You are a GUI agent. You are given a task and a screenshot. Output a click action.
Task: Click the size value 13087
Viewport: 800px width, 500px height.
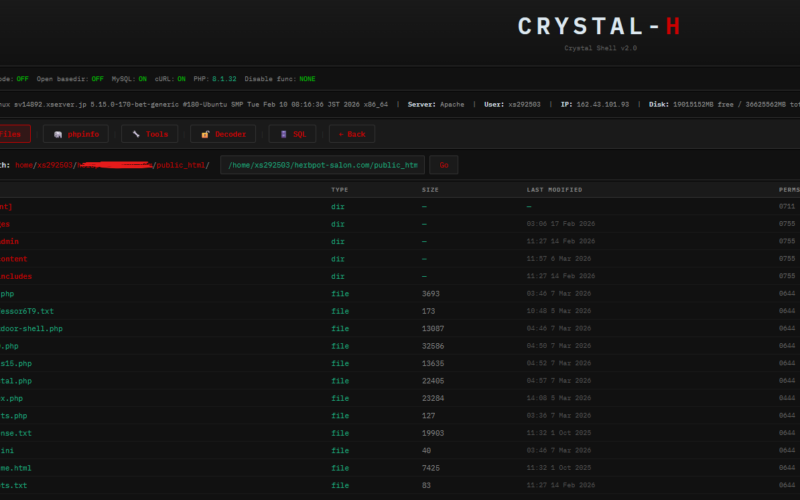coord(433,329)
